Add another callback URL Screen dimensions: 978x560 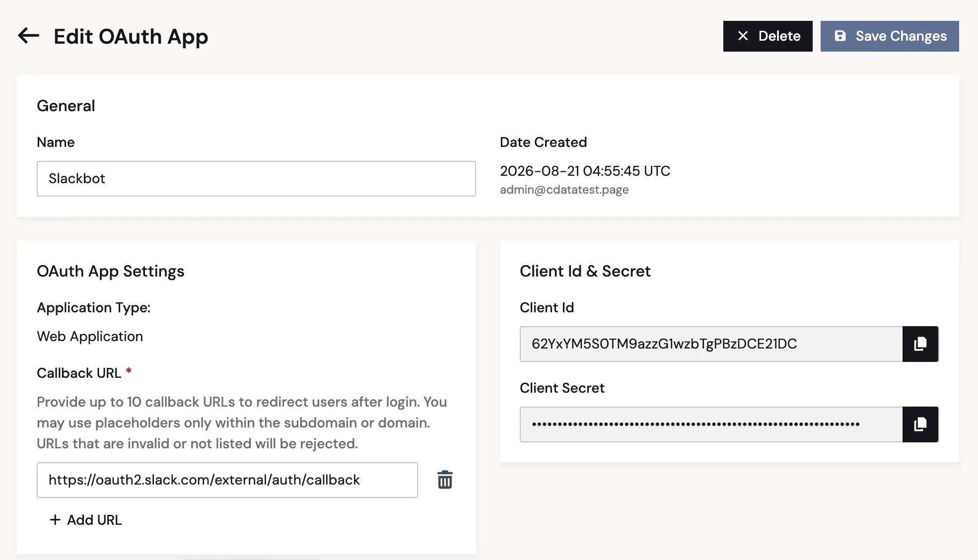[85, 520]
